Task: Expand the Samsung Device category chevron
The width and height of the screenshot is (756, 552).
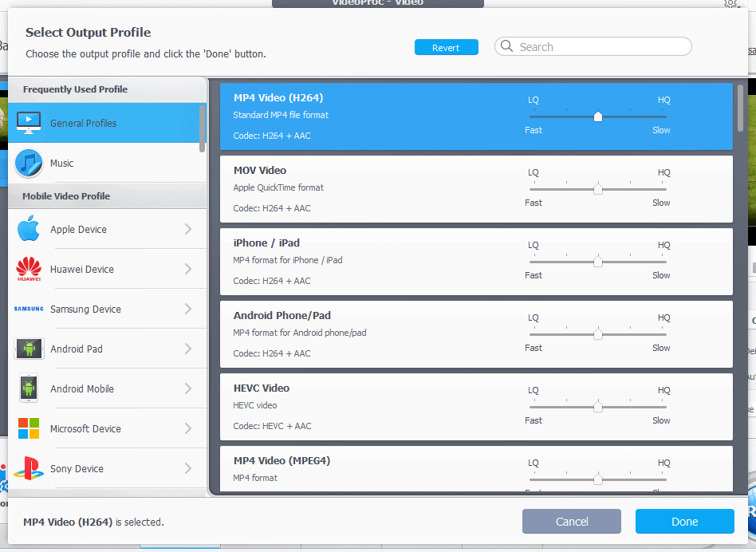Action: coord(188,309)
